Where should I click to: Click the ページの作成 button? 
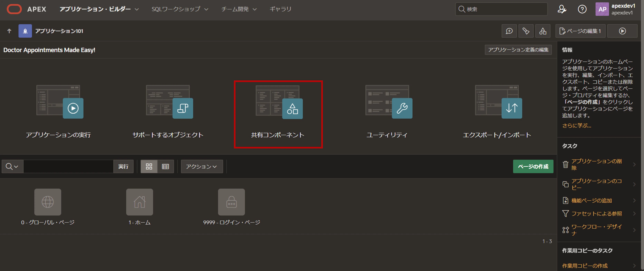[533, 166]
